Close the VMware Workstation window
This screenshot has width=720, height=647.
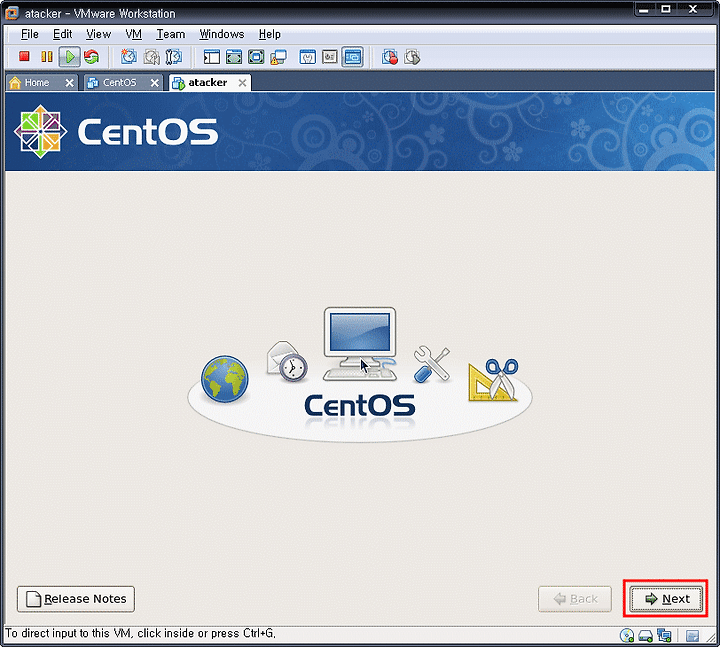693,10
